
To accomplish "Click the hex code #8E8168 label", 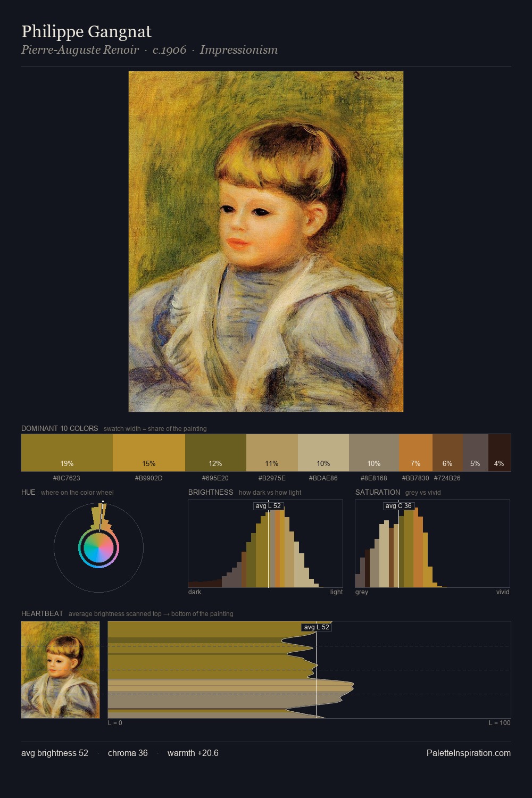I will tap(374, 478).
